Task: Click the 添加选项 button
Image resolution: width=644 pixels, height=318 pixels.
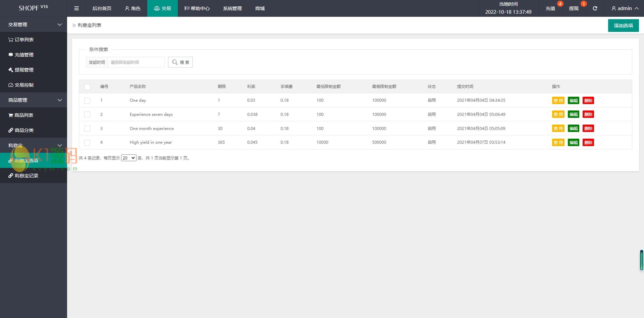Action: point(623,26)
